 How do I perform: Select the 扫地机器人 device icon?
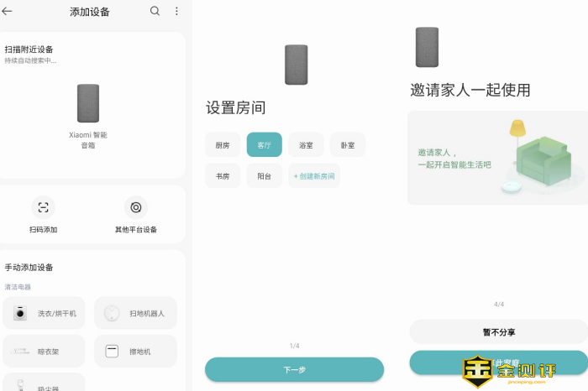tap(112, 313)
